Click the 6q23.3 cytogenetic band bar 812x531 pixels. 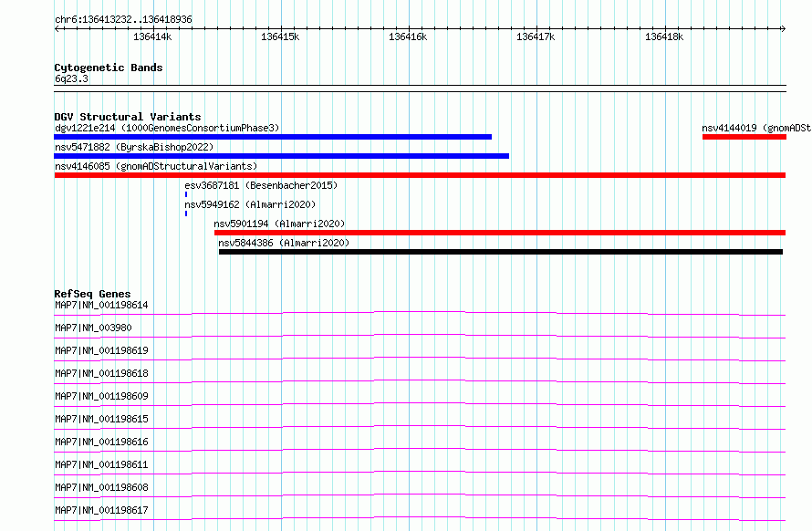coord(420,88)
